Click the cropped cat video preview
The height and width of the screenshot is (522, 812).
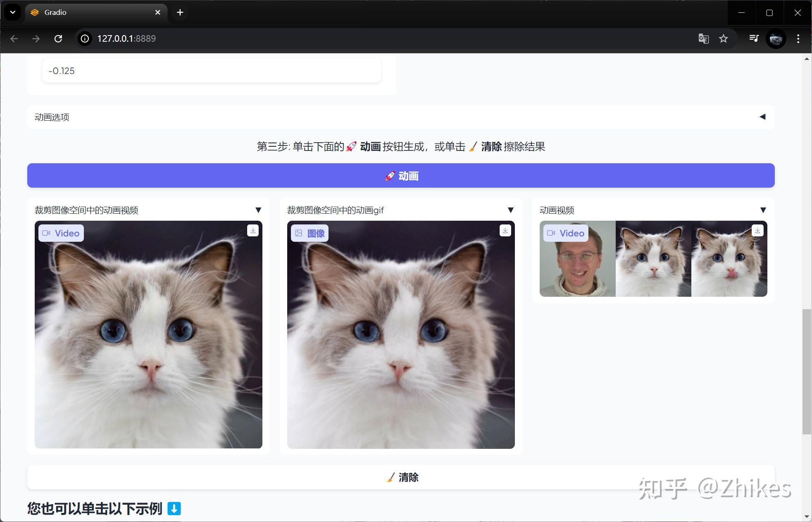[x=148, y=334]
